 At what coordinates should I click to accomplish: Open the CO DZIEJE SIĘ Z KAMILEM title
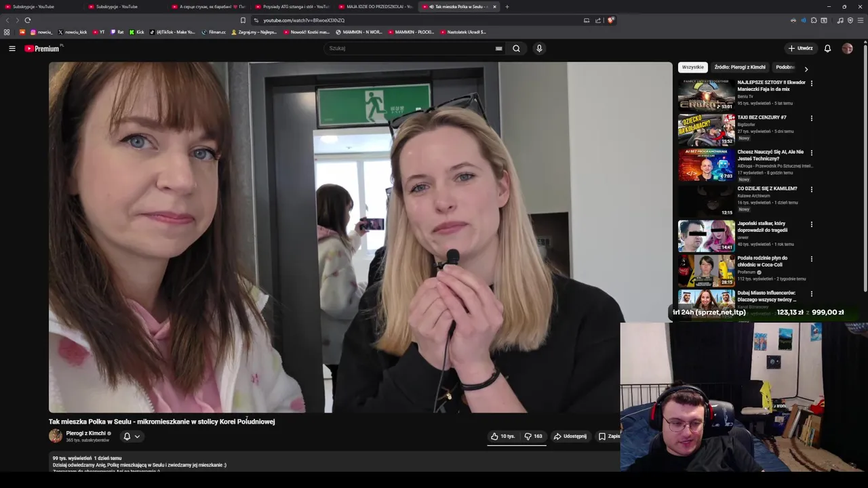[767, 188]
